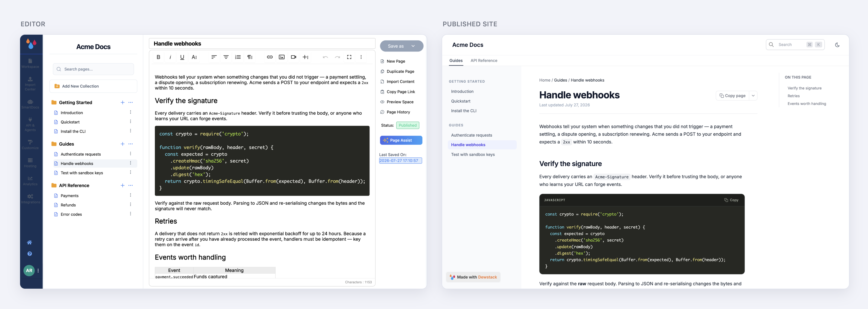Expand Copy page dropdown arrow

click(753, 96)
